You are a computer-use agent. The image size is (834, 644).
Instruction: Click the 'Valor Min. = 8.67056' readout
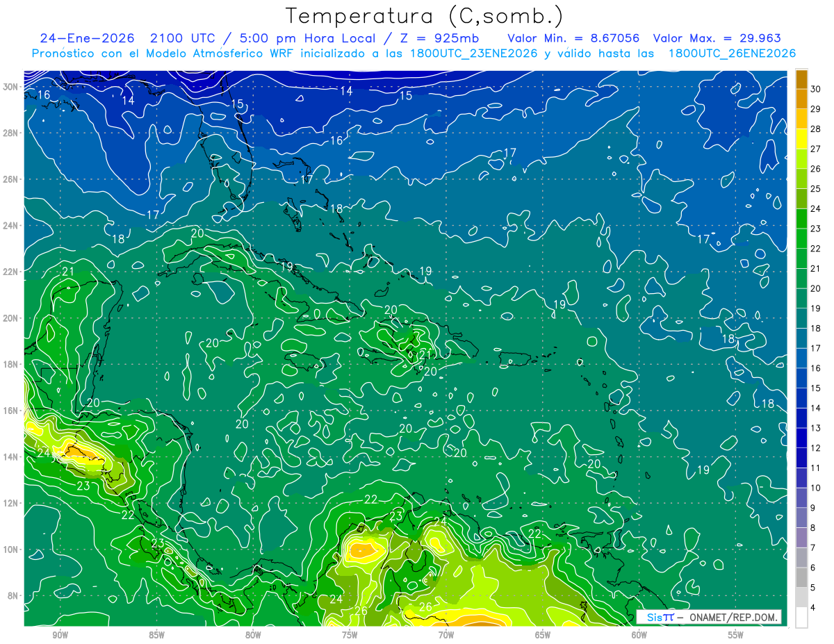pyautogui.click(x=573, y=38)
